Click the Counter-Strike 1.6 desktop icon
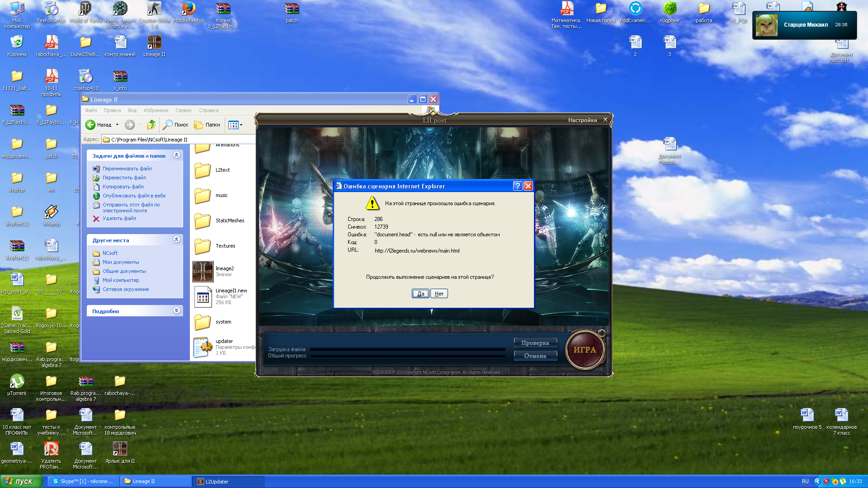868x488 pixels. [x=154, y=15]
